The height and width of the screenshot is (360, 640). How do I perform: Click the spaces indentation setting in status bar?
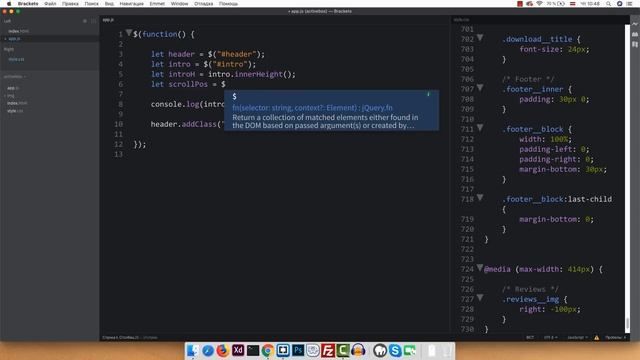616,338
